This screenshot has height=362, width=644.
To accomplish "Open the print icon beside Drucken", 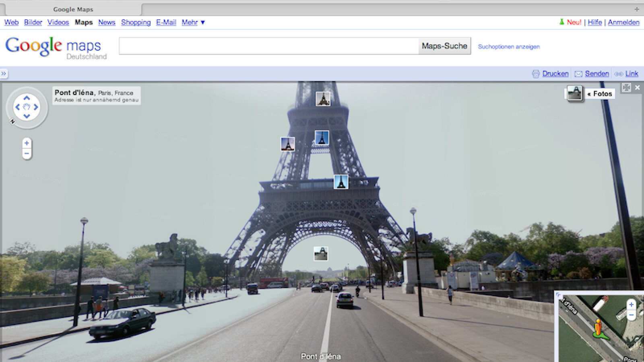I will 536,74.
